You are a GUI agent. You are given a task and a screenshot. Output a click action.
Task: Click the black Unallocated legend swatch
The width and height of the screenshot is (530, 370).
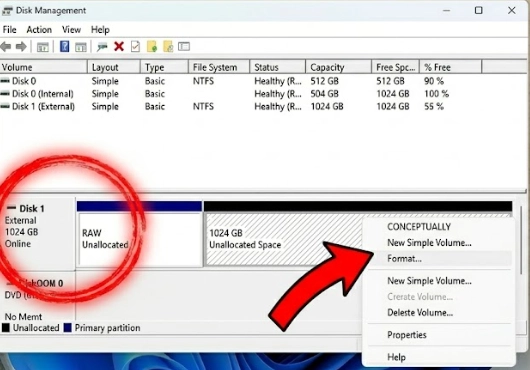tap(6, 328)
